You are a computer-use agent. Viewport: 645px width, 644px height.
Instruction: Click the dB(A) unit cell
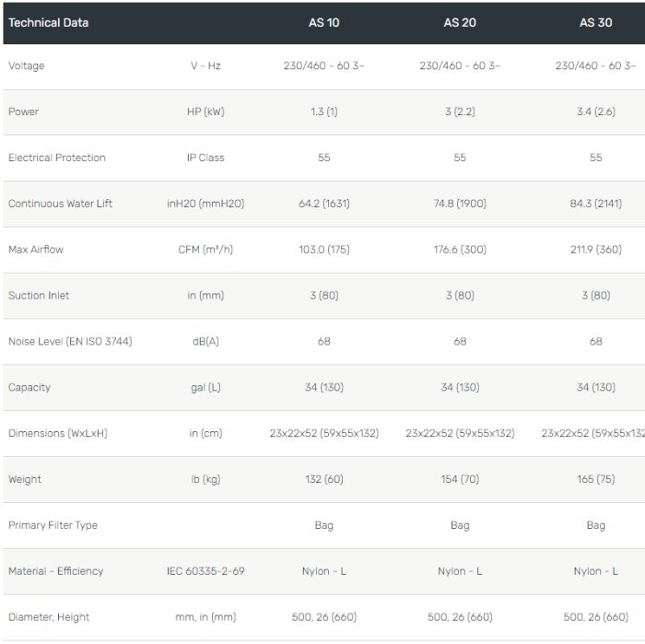[205, 342]
